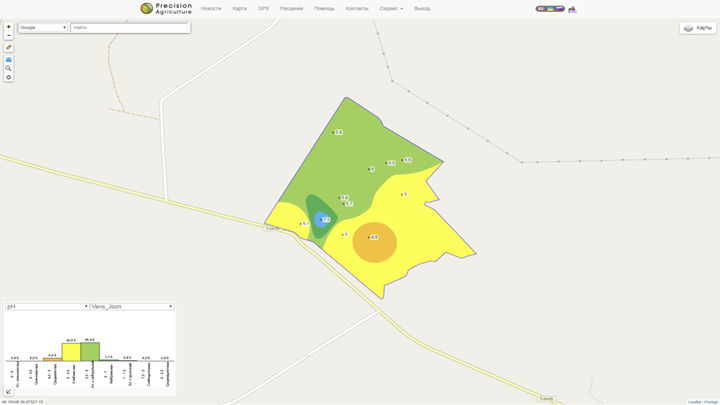Go to the GPS menu item
Image resolution: width=720 pixels, height=405 pixels.
[x=263, y=8]
